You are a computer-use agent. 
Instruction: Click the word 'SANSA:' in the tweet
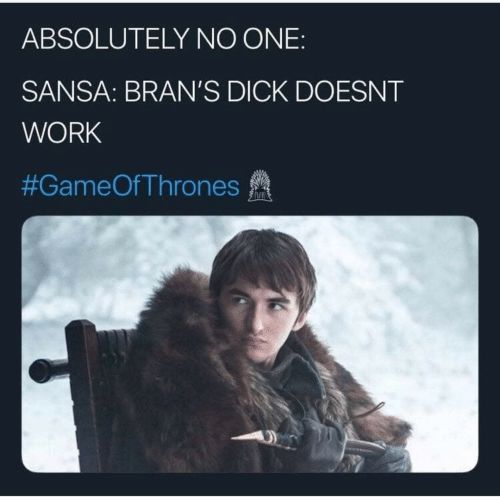point(69,91)
